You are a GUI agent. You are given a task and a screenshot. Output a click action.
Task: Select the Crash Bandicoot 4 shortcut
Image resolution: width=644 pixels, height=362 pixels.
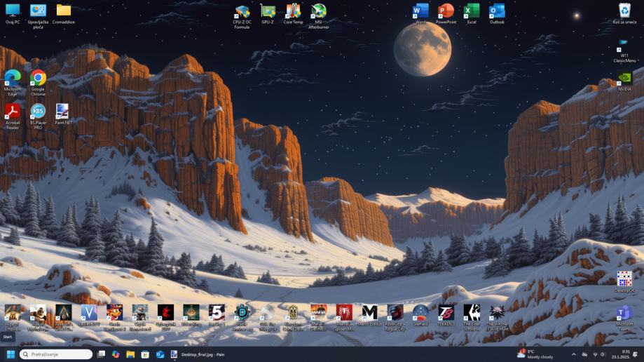point(114,318)
